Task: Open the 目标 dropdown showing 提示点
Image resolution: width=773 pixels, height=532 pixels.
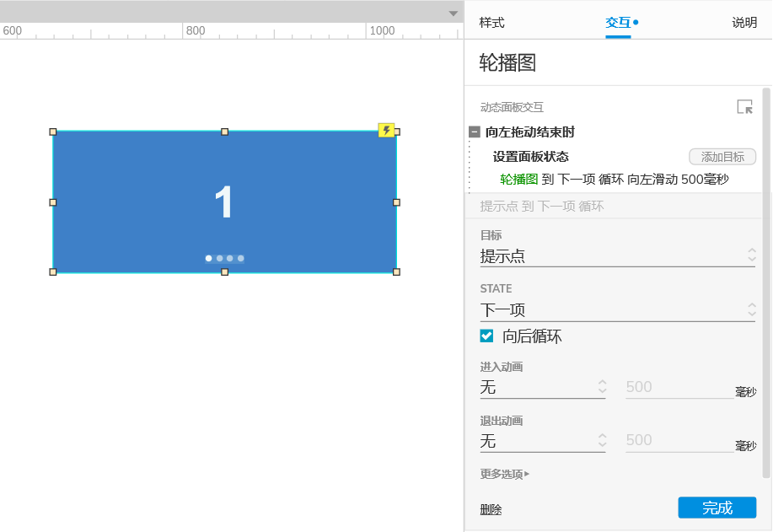Action: pos(617,256)
